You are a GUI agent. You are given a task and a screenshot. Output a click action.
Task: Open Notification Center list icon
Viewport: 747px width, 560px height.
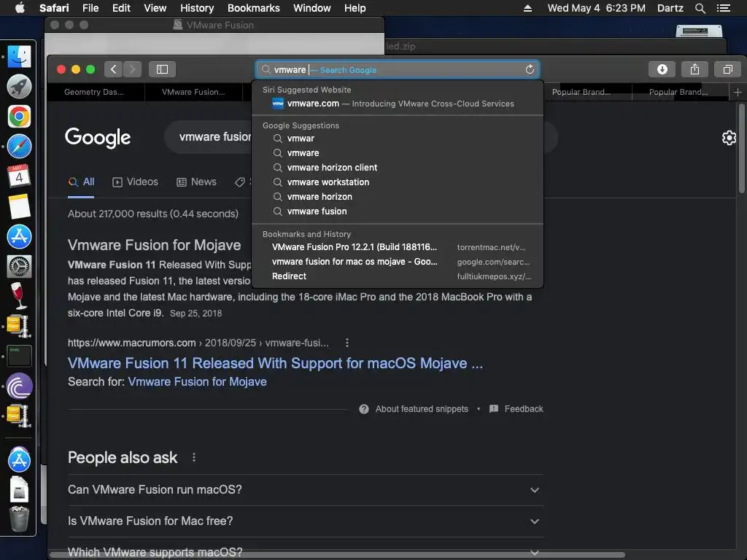click(724, 8)
